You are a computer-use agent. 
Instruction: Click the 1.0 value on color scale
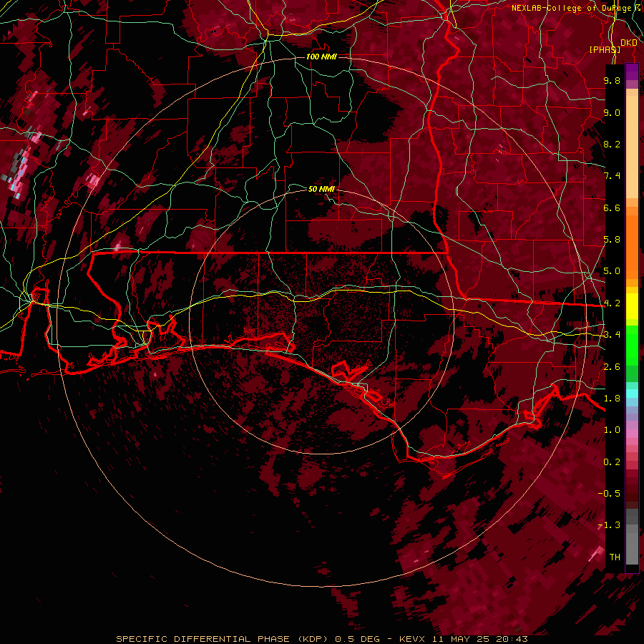612,430
